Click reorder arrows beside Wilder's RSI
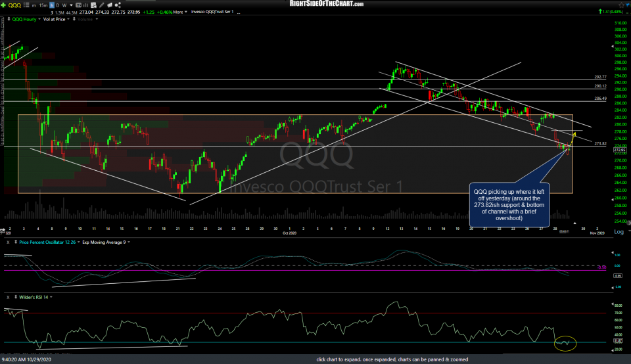The width and height of the screenshot is (631, 364). tap(16, 297)
